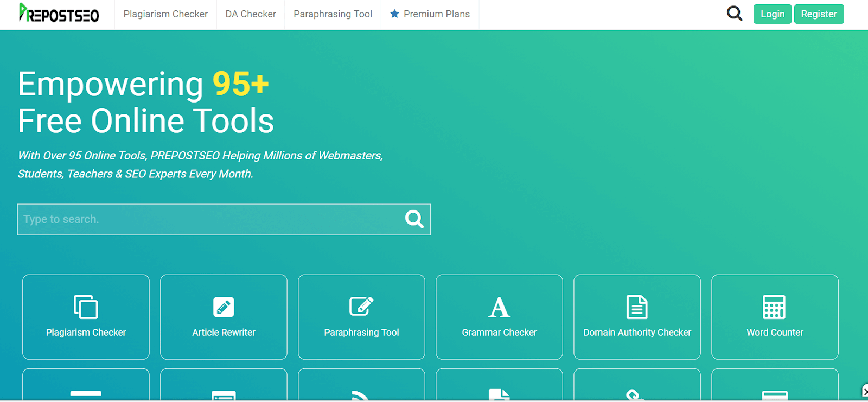Click the Plagiarism Checker card icon
This screenshot has height=402, width=868.
pyautogui.click(x=86, y=307)
